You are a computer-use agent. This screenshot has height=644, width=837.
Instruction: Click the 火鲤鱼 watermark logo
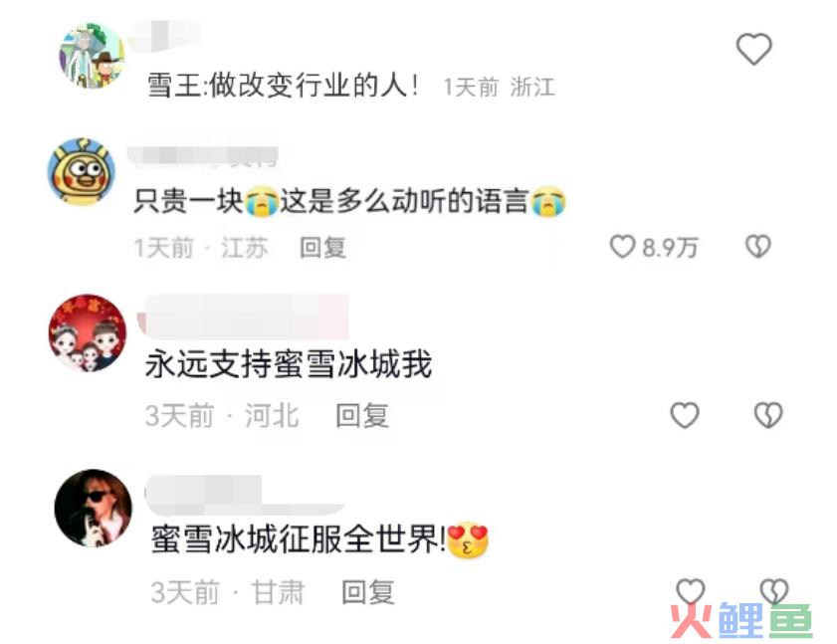click(x=742, y=620)
